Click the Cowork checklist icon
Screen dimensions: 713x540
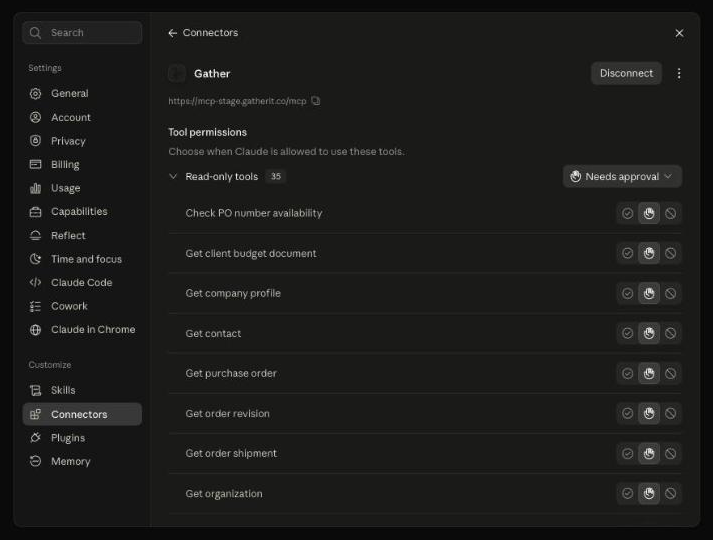coord(35,306)
